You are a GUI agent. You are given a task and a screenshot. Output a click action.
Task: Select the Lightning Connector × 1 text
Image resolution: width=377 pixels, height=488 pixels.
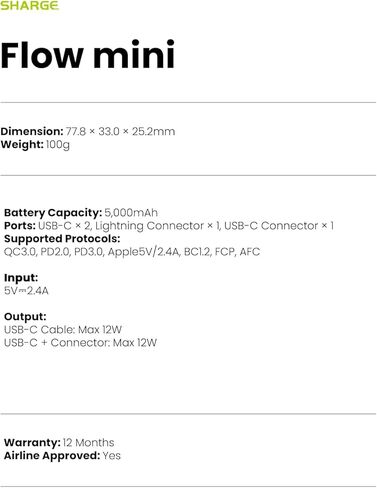coord(157,226)
